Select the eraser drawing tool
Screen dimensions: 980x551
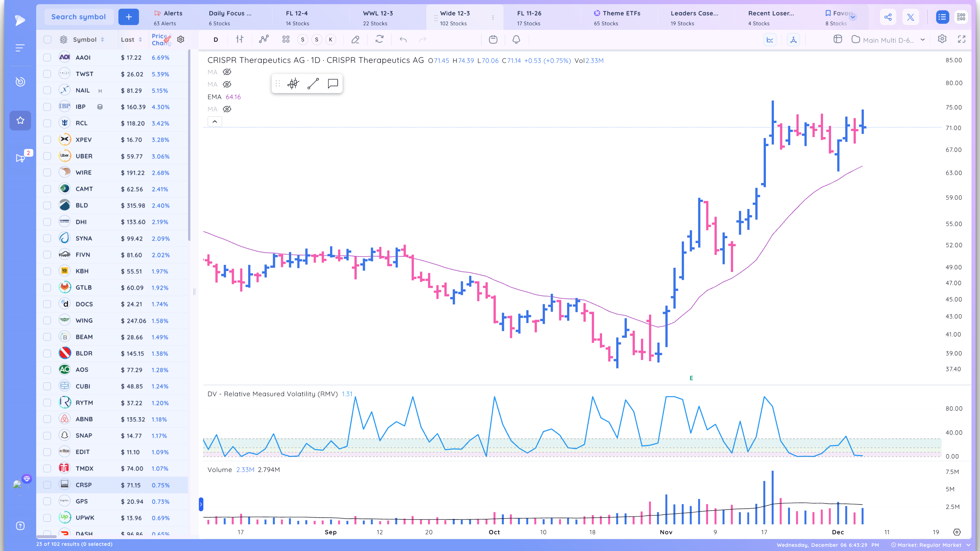(x=355, y=39)
